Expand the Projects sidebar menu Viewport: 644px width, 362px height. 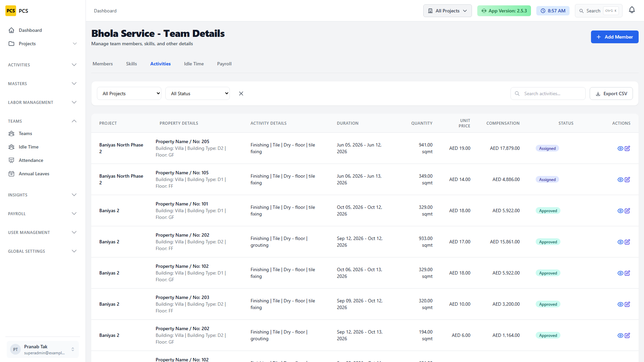(x=43, y=44)
